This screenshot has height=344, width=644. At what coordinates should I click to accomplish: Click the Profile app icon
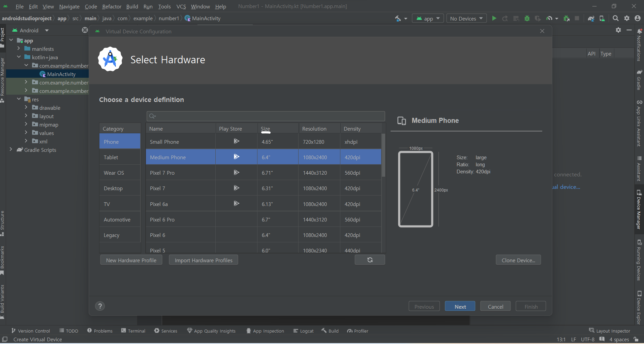point(550,19)
